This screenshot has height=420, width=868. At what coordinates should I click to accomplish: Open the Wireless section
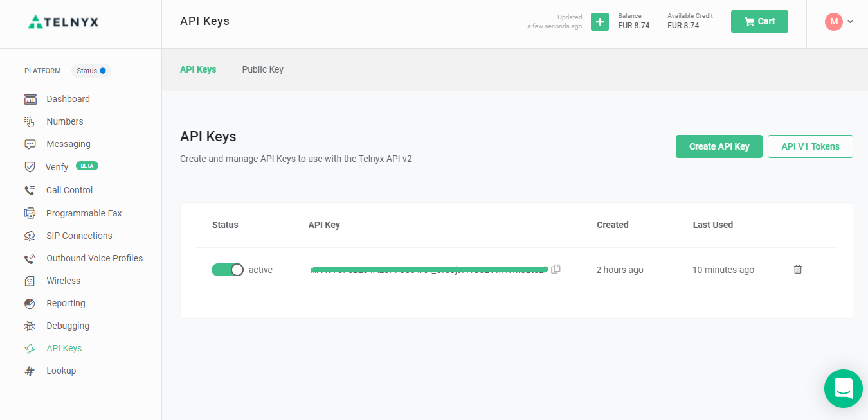coord(64,281)
